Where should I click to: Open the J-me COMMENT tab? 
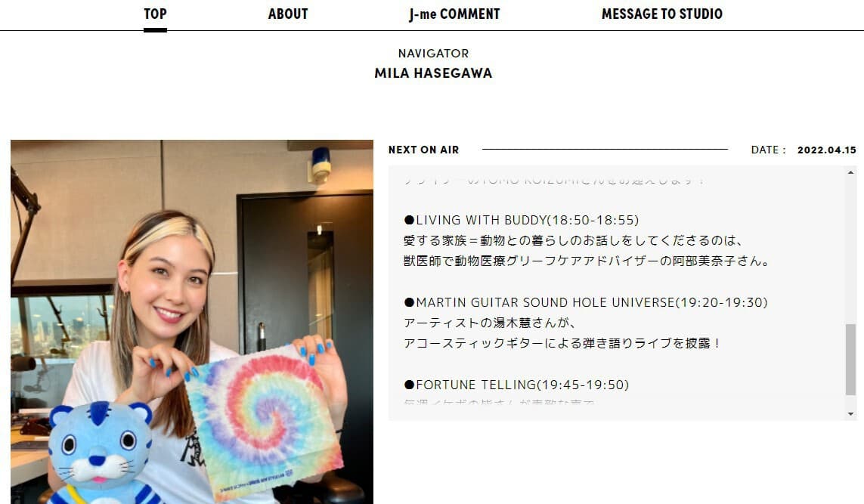454,14
